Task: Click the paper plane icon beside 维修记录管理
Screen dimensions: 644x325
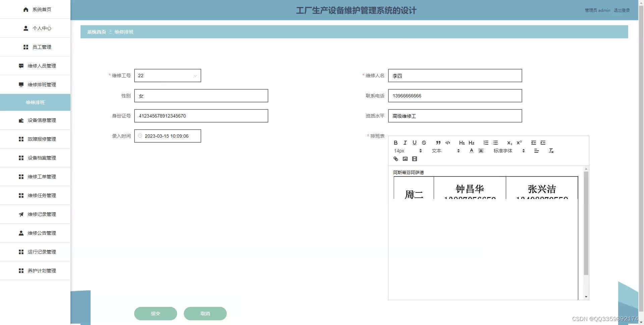Action: pyautogui.click(x=21, y=214)
